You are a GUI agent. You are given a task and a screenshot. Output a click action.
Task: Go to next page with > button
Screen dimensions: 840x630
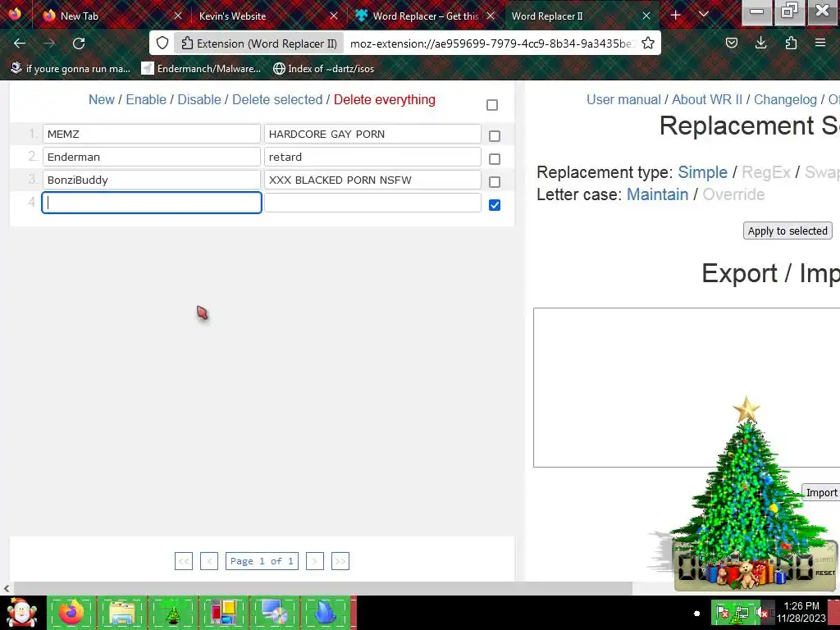click(x=315, y=561)
